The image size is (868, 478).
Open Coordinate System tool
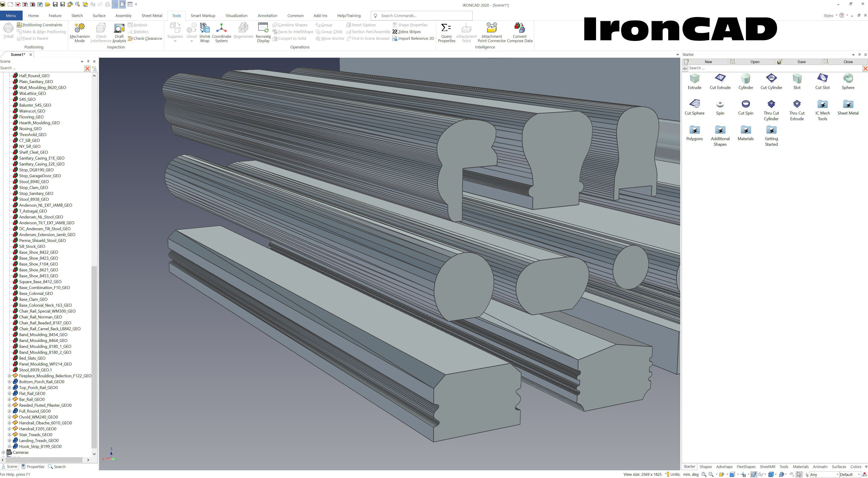(x=221, y=32)
